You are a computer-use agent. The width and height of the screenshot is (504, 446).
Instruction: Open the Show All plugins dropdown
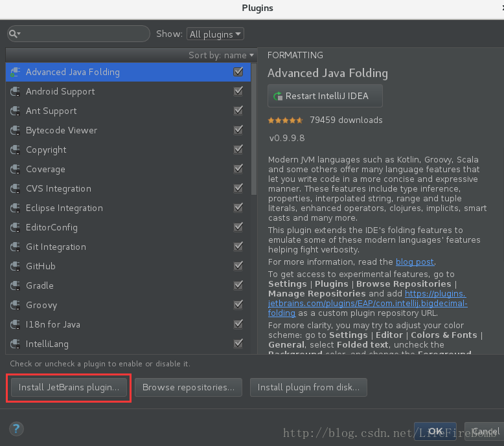(215, 34)
